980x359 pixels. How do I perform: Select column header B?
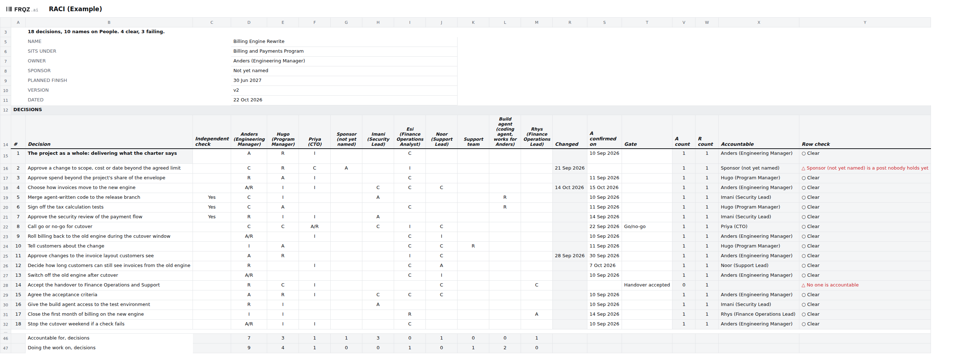109,22
